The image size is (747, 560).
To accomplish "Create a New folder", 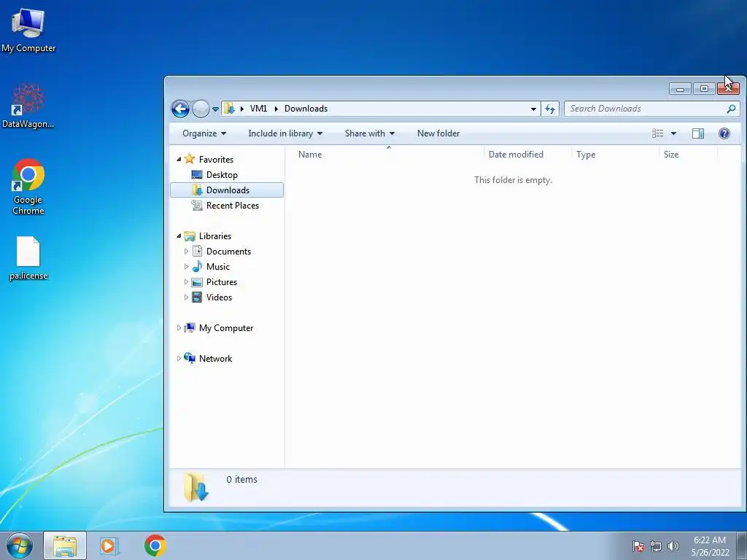I will 438,133.
